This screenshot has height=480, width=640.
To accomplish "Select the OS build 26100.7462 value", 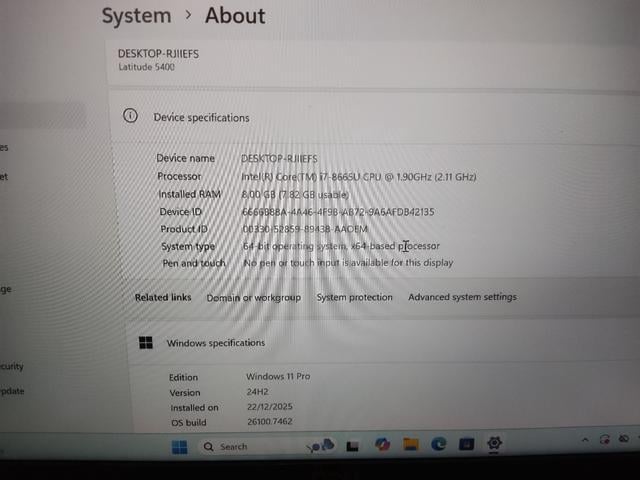I will tap(270, 421).
